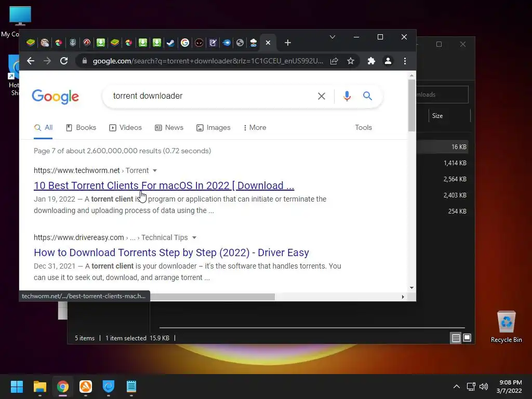Click the https://www.drivereasy.com breadcrumb text
This screenshot has width=532, height=399.
click(x=79, y=237)
